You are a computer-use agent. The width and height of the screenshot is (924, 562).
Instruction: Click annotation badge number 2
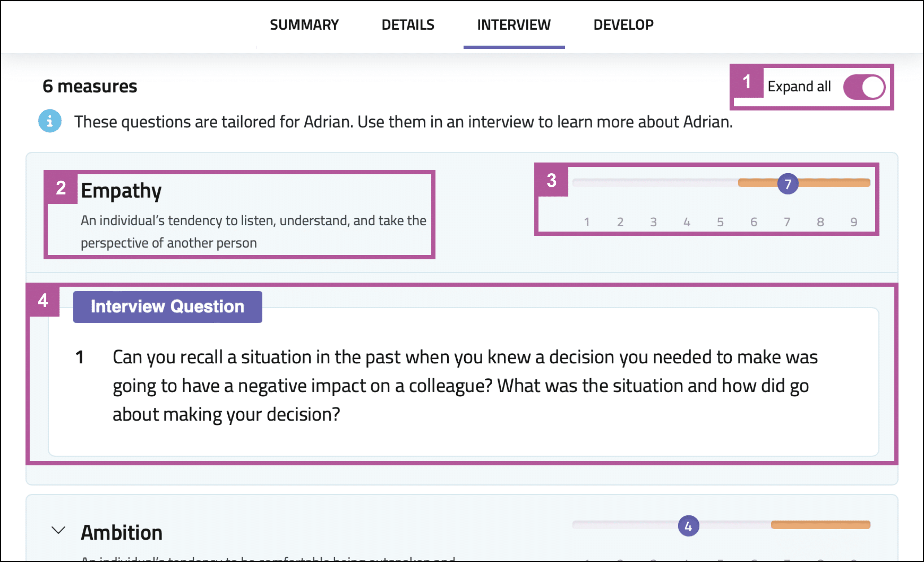coord(61,188)
